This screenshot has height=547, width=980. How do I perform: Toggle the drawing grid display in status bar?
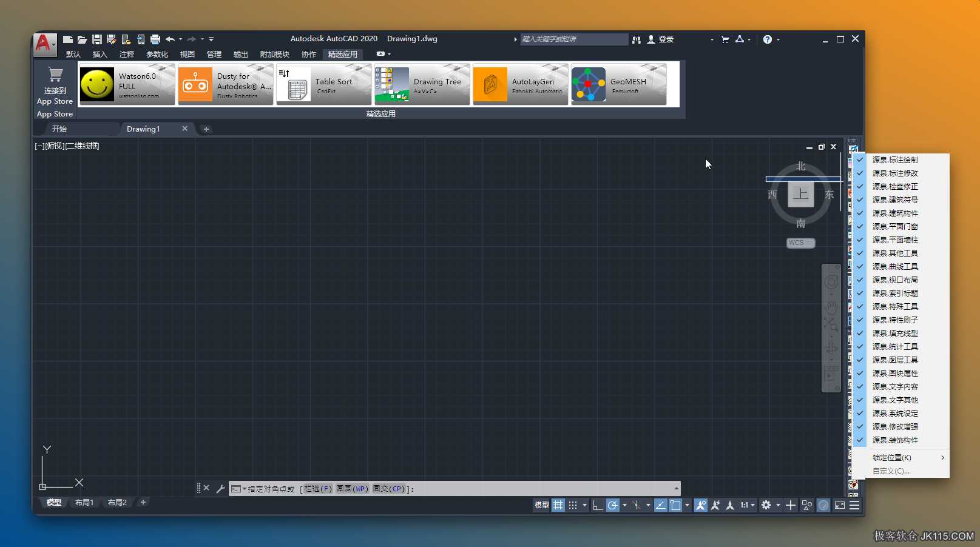(x=558, y=505)
